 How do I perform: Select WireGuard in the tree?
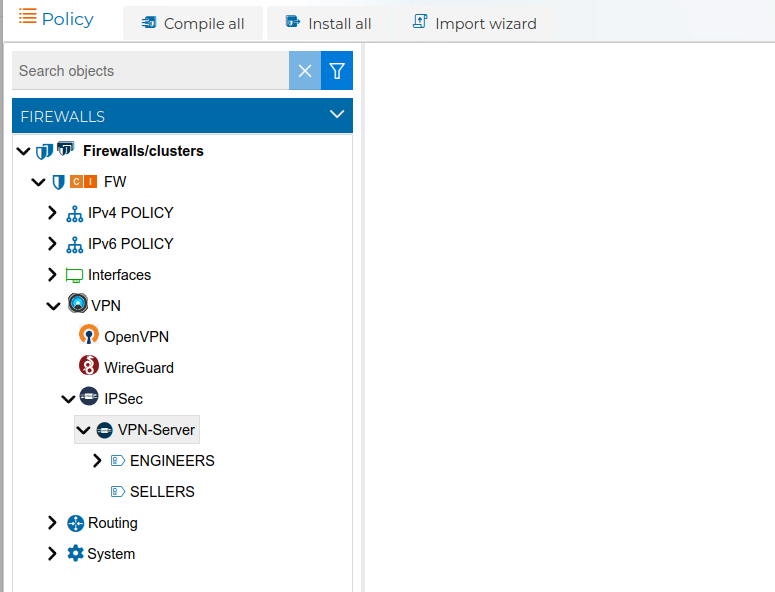139,368
